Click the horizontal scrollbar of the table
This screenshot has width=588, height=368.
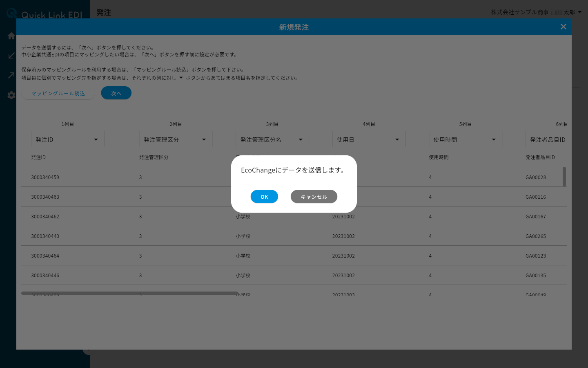pyautogui.click(x=130, y=293)
